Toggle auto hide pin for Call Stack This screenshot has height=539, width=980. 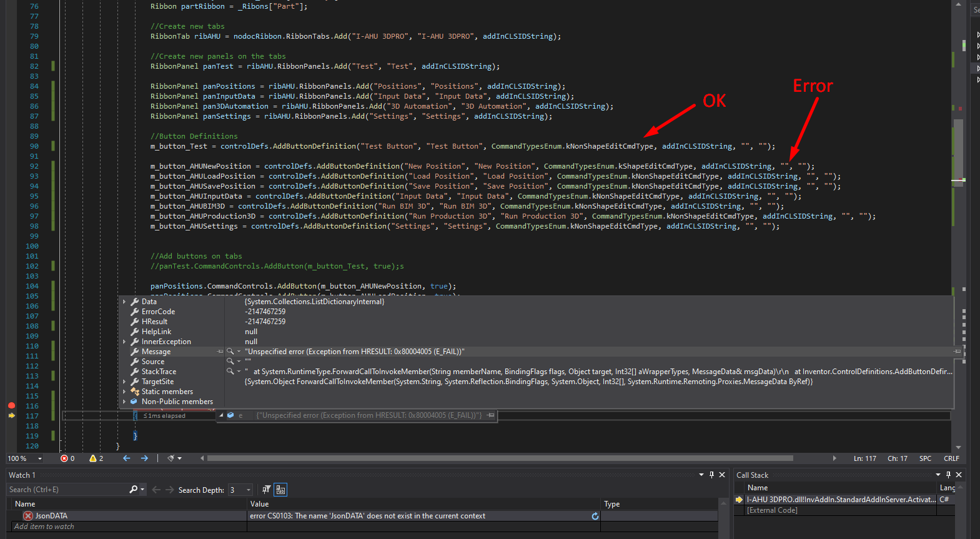948,475
